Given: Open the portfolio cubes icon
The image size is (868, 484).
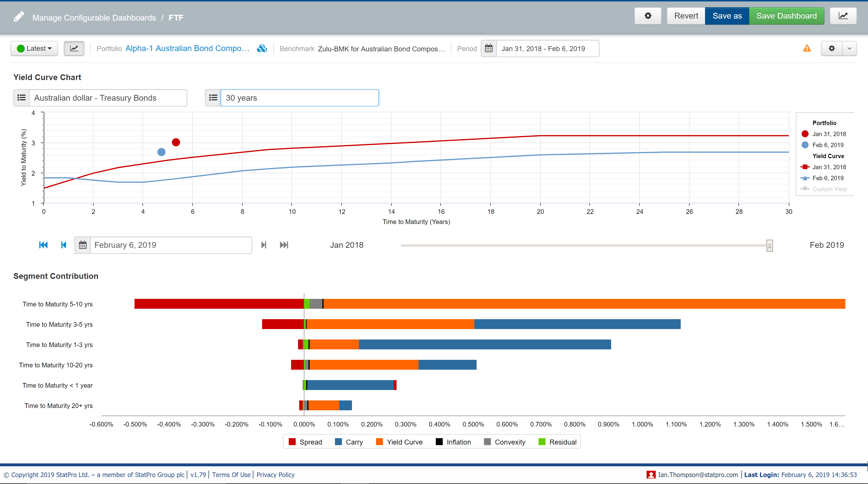Looking at the screenshot, I should coord(262,48).
